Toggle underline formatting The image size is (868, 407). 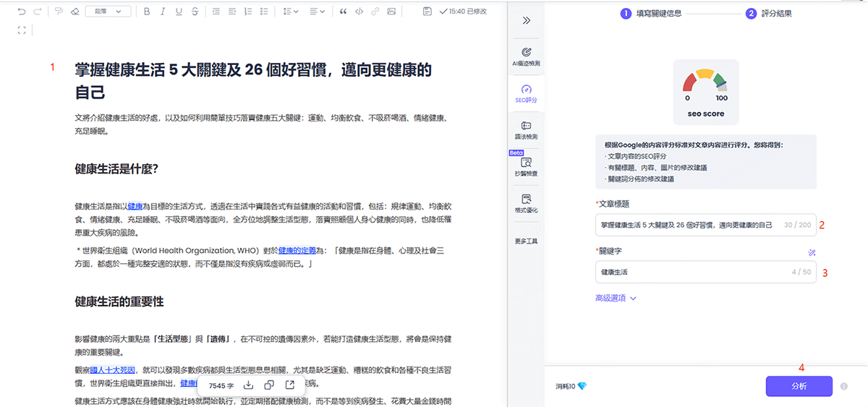(179, 12)
